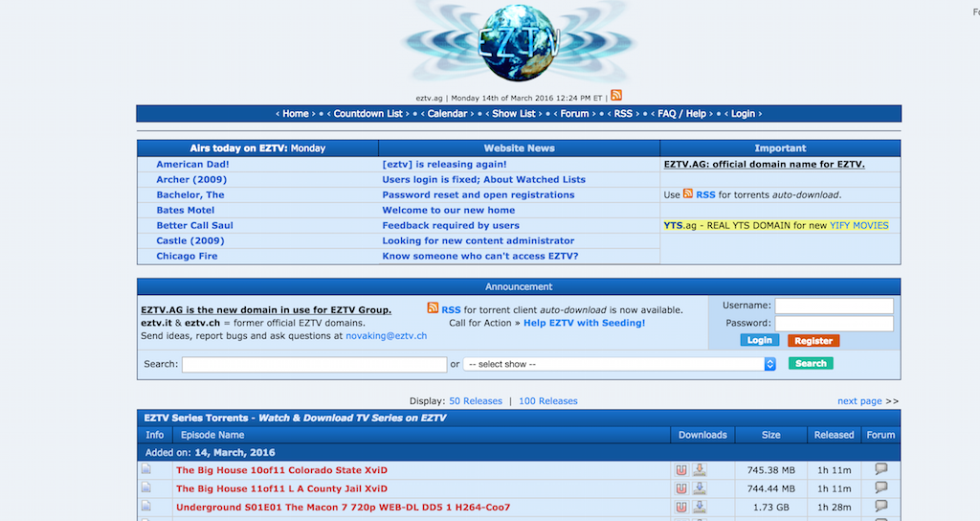Open 'Feedback required by users' news

(451, 225)
